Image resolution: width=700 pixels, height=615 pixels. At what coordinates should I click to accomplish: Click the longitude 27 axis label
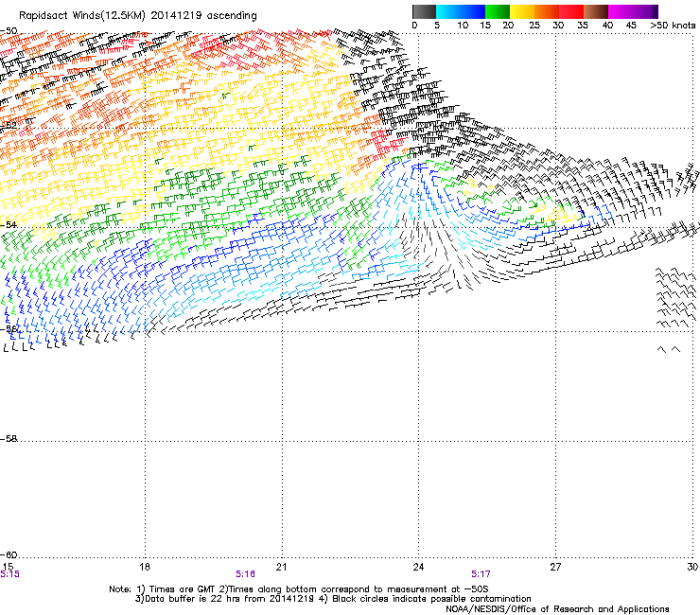tap(555, 567)
